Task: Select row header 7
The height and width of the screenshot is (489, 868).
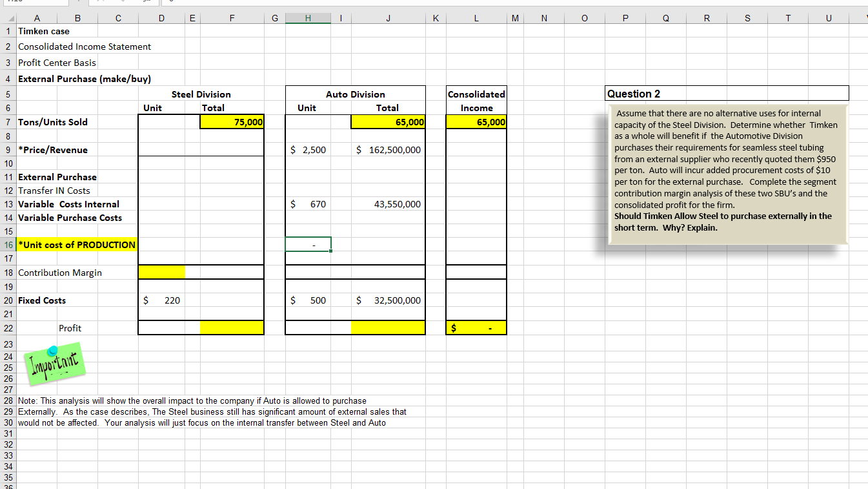Action: click(8, 122)
